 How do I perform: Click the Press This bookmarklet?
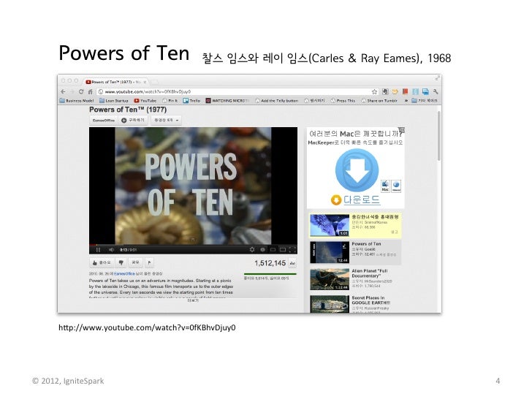point(343,101)
